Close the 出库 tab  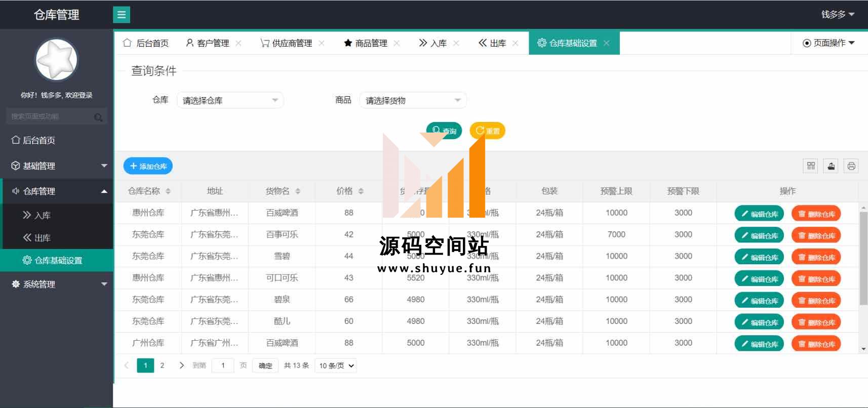click(516, 43)
